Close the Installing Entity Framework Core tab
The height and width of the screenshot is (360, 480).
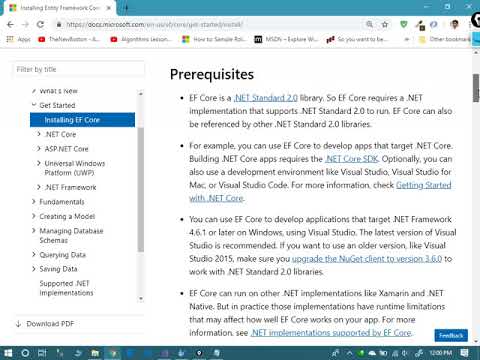(109, 8)
